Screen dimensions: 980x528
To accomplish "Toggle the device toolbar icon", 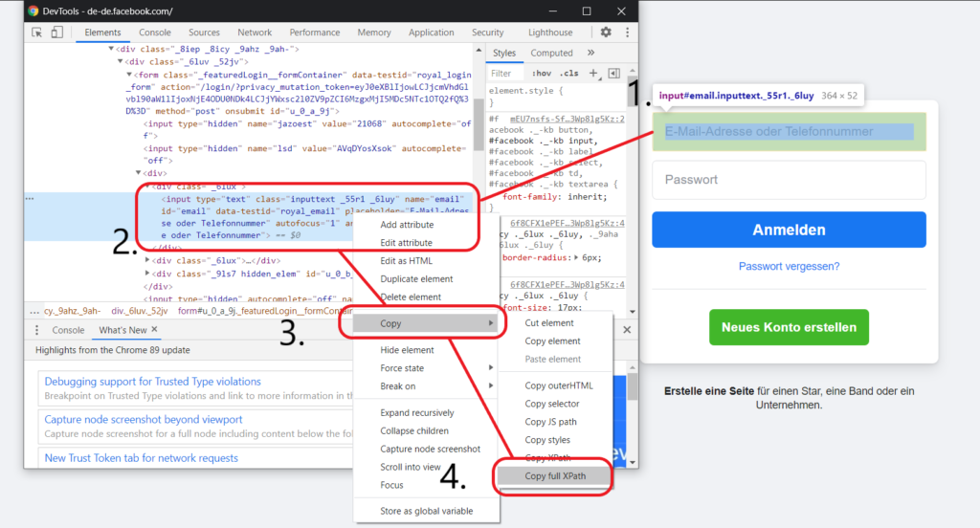I will pyautogui.click(x=56, y=33).
